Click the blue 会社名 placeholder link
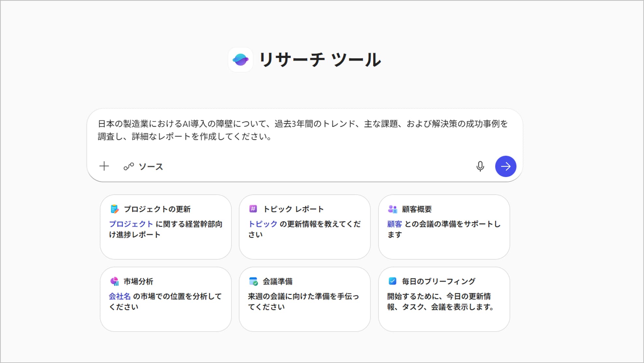 click(x=120, y=296)
